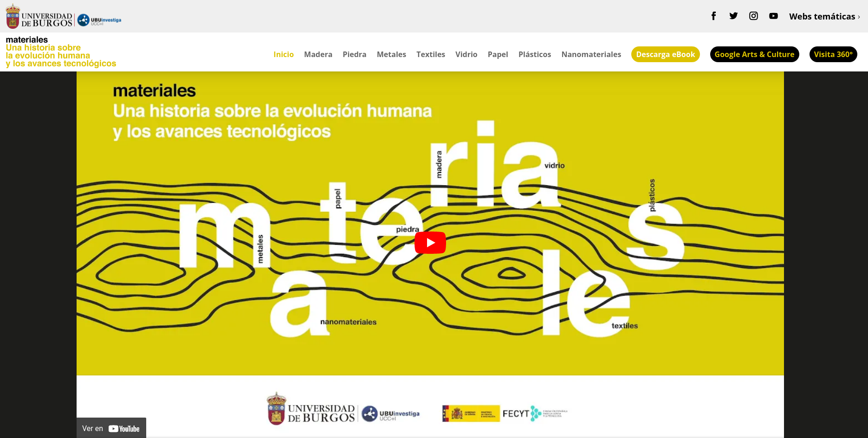868x438 pixels.
Task: Navigate to the Piedra page
Action: [354, 54]
